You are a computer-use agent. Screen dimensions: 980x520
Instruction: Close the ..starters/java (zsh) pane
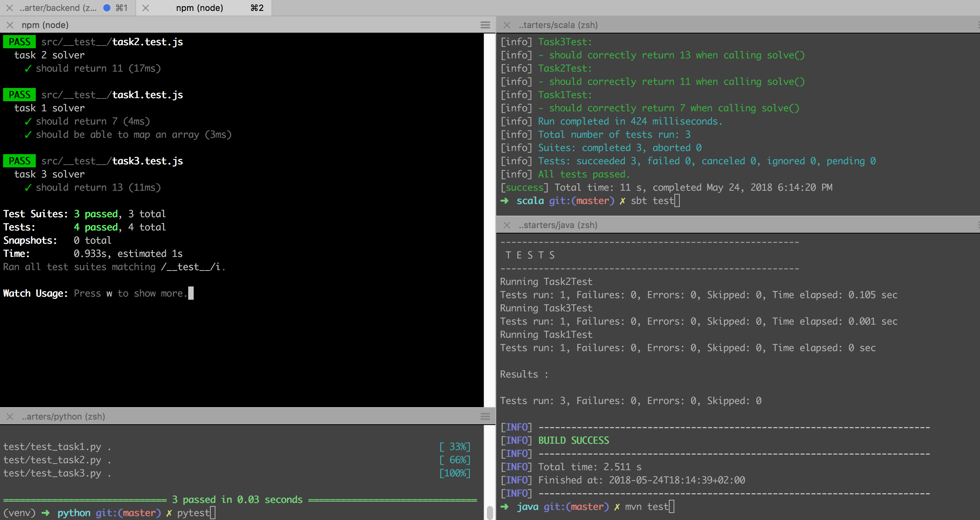coord(507,225)
